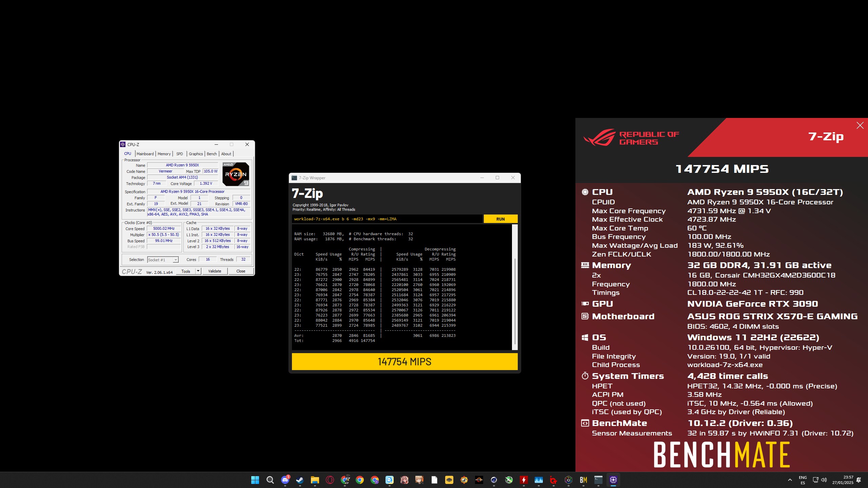Open the ENG ES language indicator

click(x=803, y=480)
